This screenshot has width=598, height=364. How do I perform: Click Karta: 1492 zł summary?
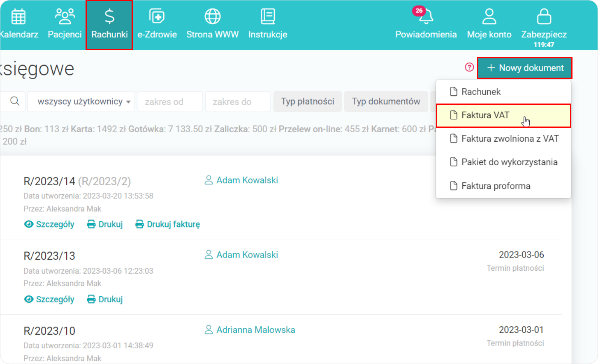click(x=98, y=129)
